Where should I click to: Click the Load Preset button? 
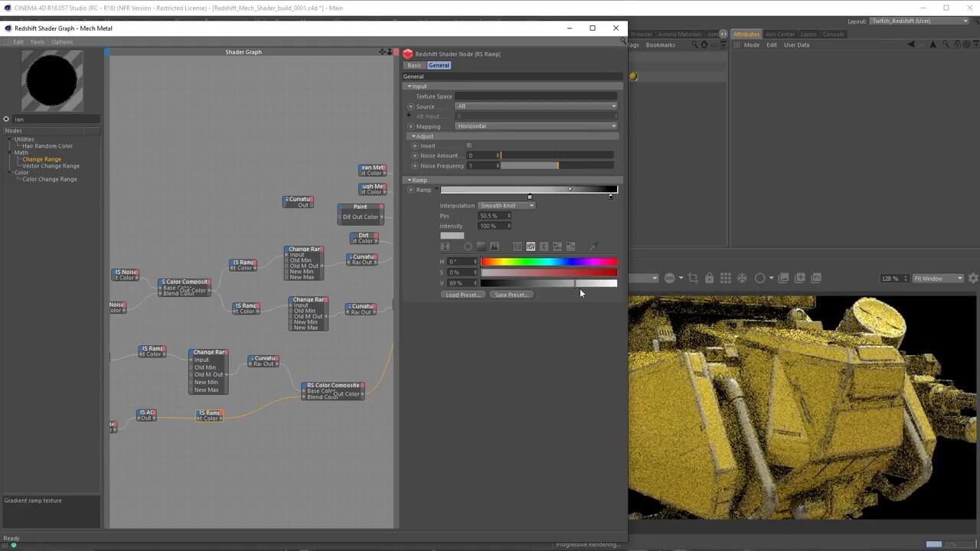463,295
